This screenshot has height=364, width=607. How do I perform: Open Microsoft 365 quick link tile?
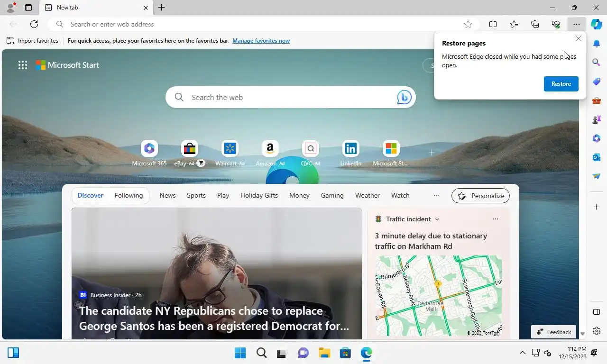[149, 153]
